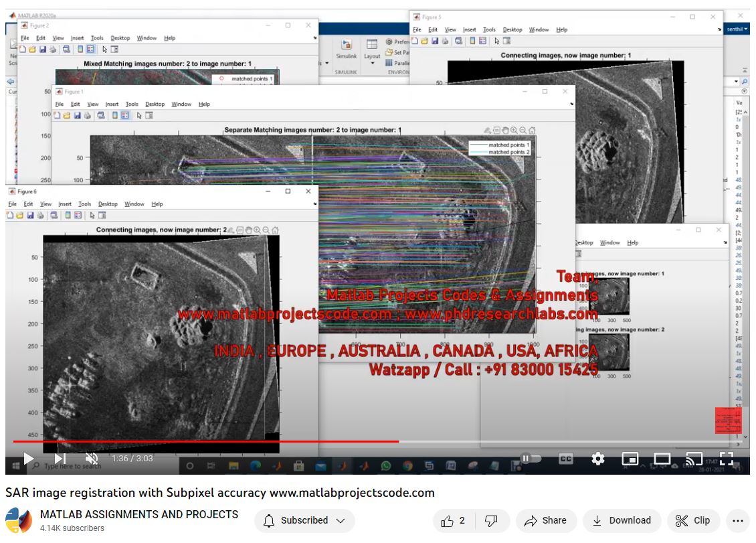
Task: Enter full screen mode
Action: pos(726,459)
